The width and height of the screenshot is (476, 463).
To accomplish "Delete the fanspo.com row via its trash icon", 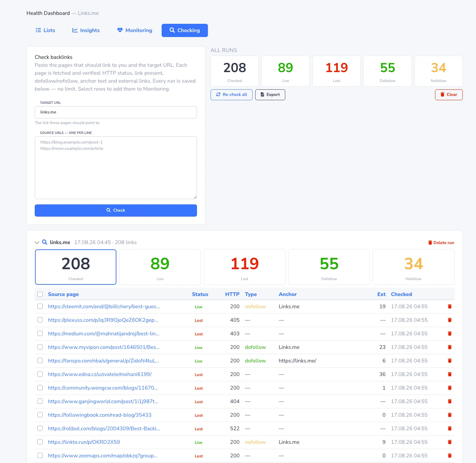I will 450,361.
